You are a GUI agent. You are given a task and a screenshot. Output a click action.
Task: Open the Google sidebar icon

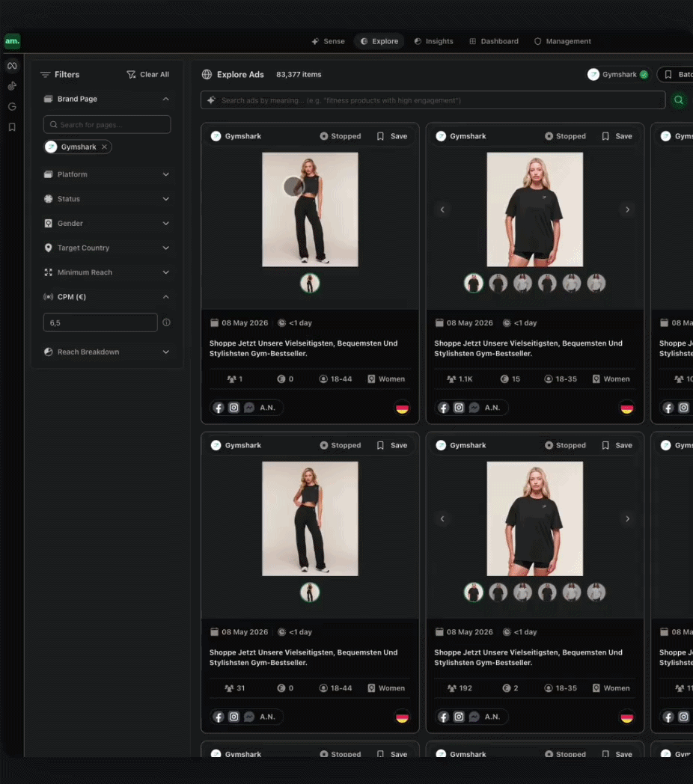point(12,106)
